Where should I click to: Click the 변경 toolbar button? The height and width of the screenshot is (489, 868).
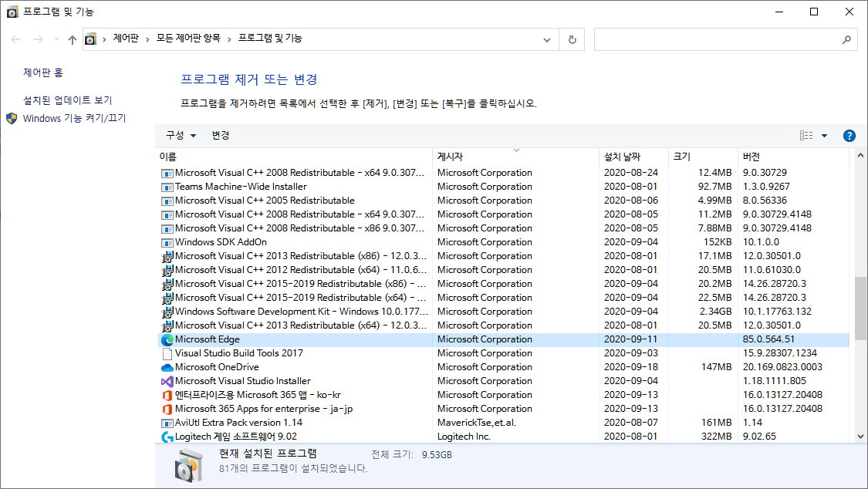[221, 135]
